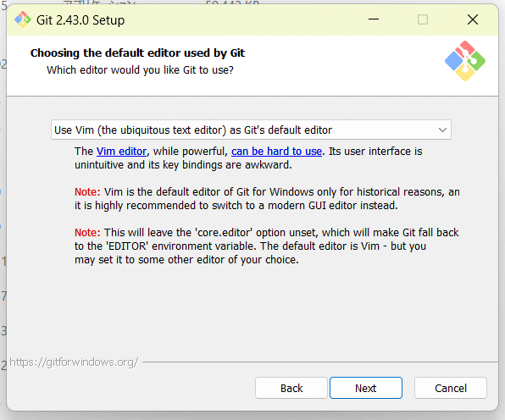Viewport: 505px width, 420px height.
Task: Cancel the Git installation
Action: coord(451,388)
